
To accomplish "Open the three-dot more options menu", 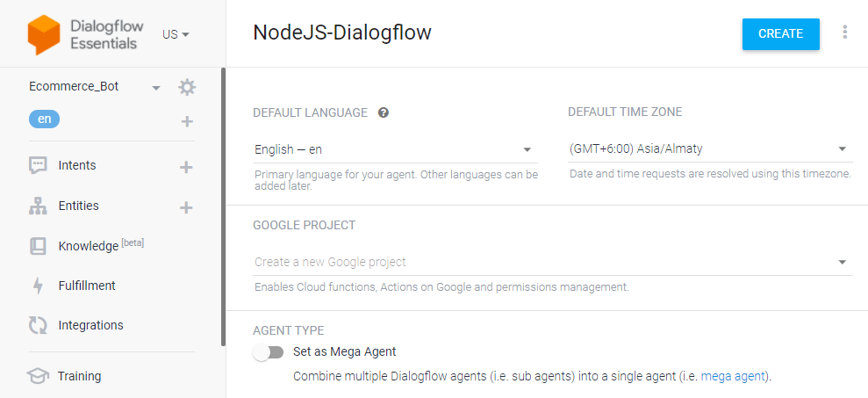I will coord(844,33).
